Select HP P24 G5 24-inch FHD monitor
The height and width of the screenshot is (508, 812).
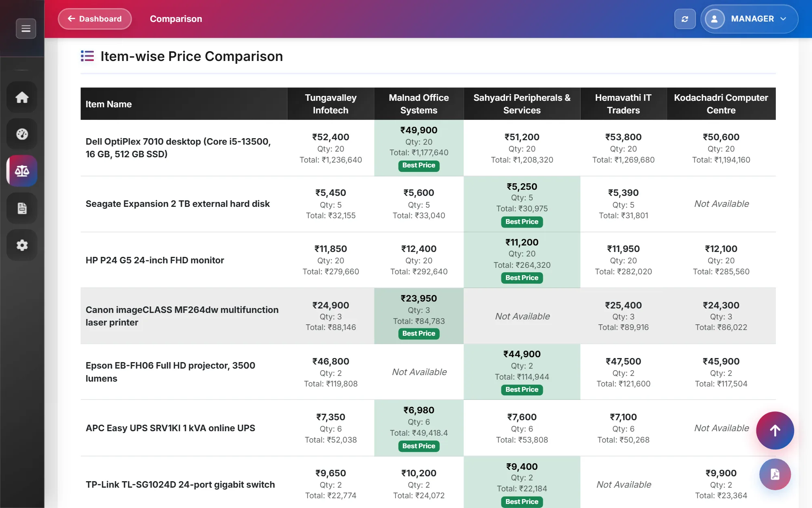click(x=155, y=261)
